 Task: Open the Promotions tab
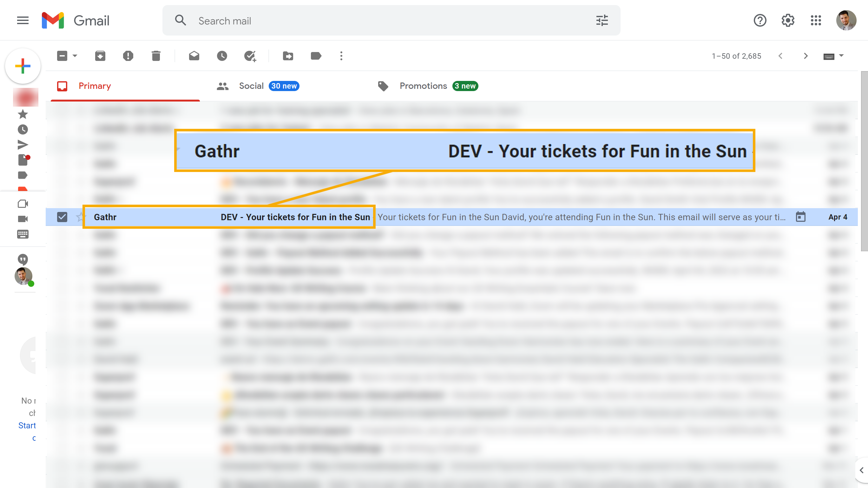[423, 86]
